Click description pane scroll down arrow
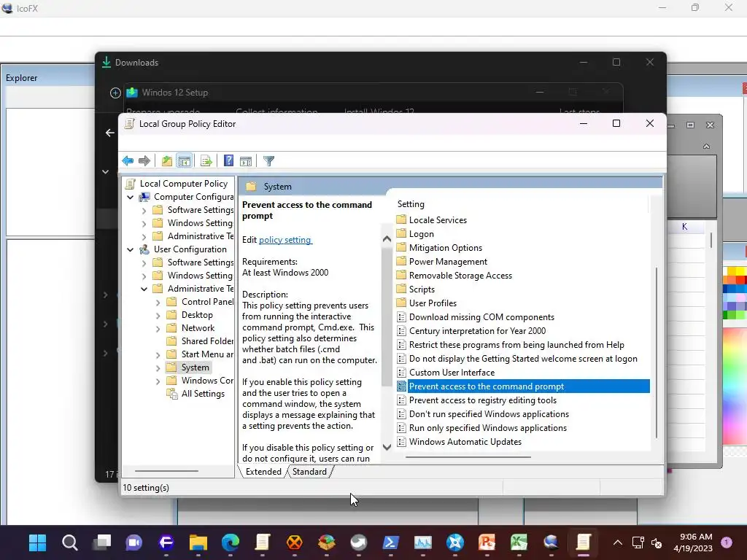Viewport: 747px width, 560px height. click(387, 447)
